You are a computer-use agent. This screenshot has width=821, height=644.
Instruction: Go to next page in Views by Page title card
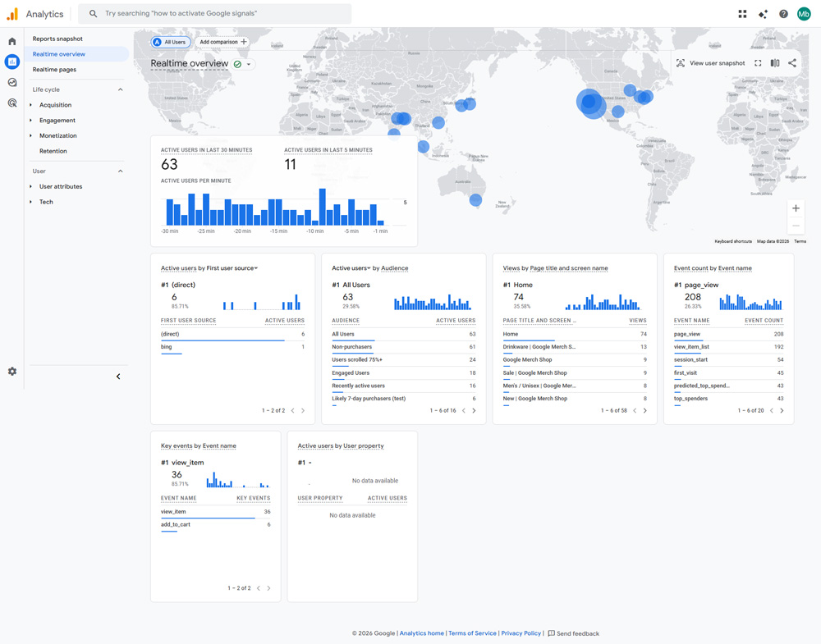click(x=645, y=411)
